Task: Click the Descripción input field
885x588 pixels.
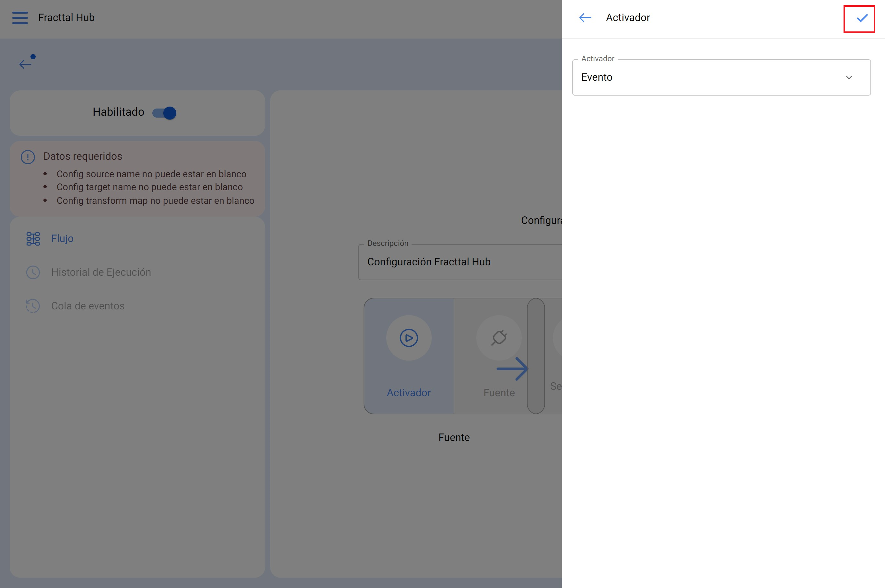Action: (460, 262)
